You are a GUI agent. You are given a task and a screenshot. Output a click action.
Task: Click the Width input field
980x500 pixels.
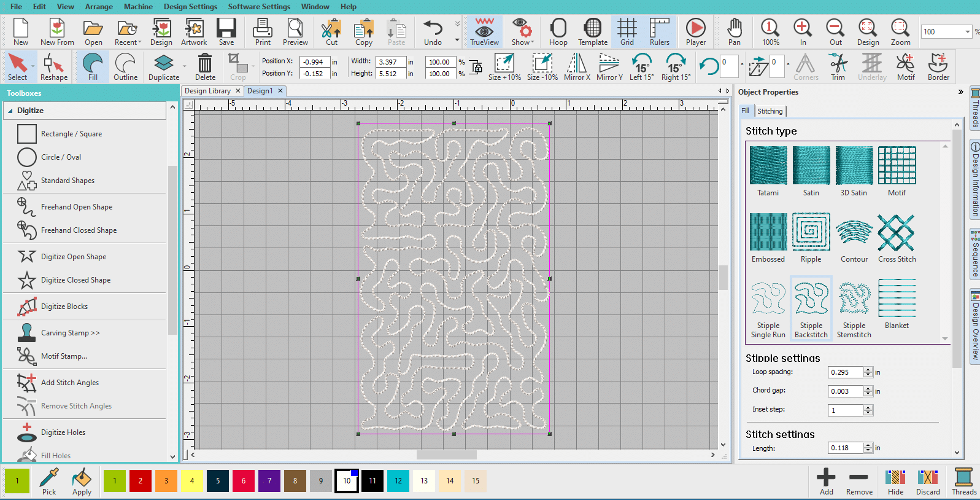click(391, 62)
